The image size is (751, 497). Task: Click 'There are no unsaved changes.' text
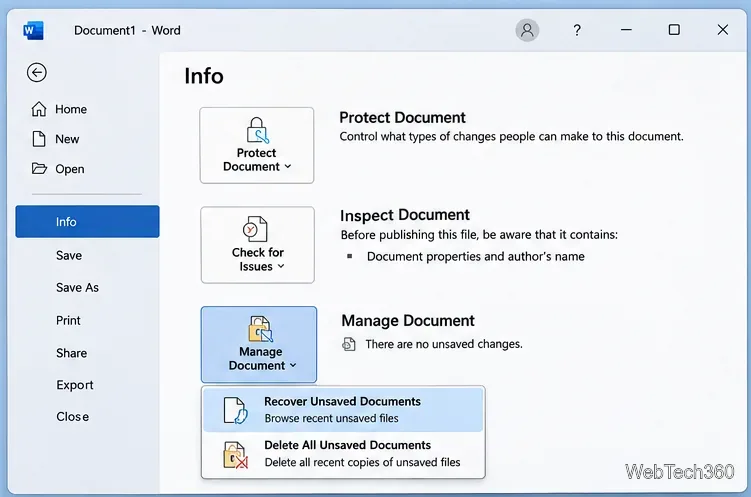coord(444,344)
